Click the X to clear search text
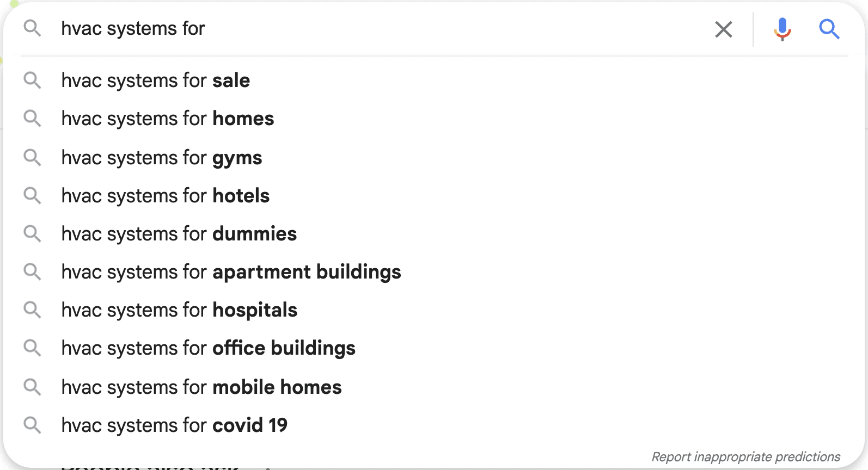 pyautogui.click(x=723, y=30)
